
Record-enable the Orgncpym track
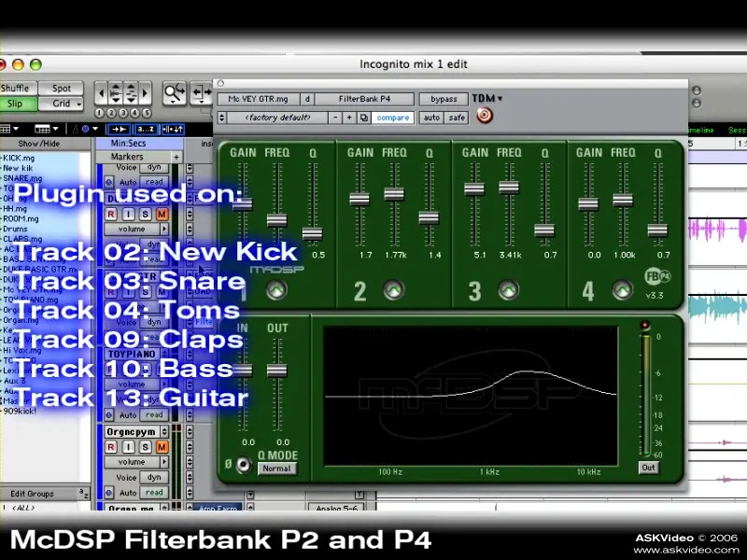[110, 447]
